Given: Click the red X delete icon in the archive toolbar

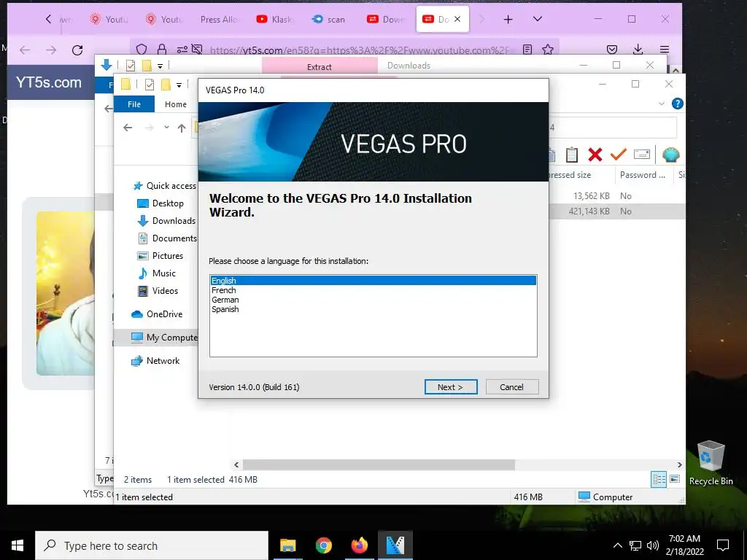Looking at the screenshot, I should (595, 155).
